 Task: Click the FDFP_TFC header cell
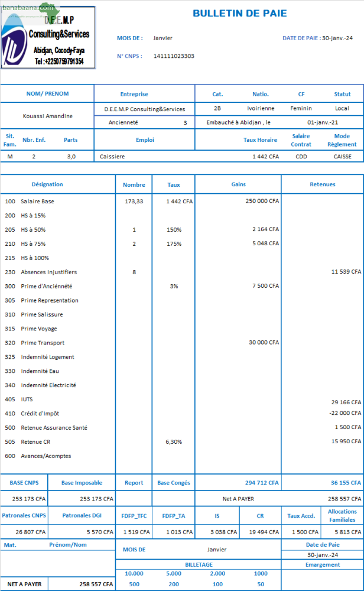pyautogui.click(x=134, y=515)
